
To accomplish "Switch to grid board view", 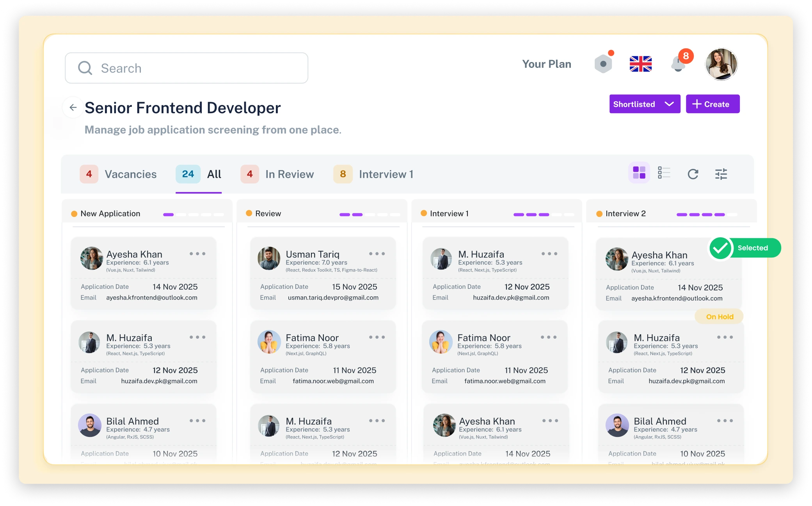I will click(x=639, y=172).
